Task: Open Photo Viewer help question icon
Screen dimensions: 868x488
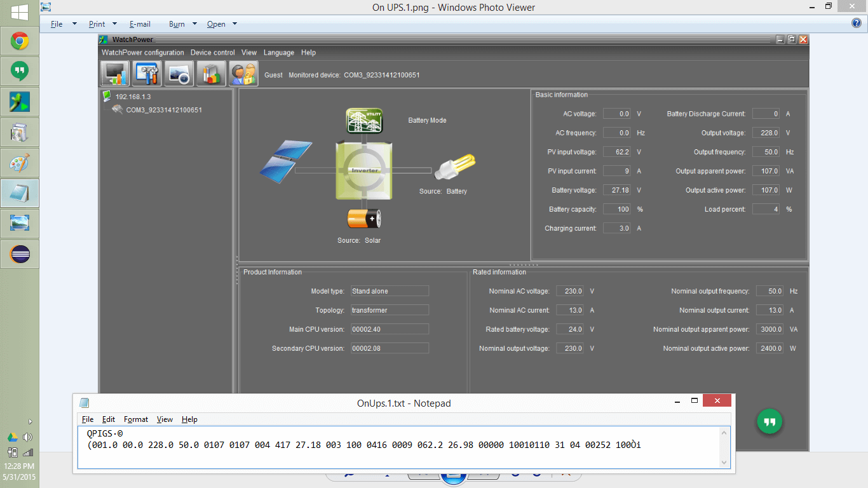Action: pos(857,23)
